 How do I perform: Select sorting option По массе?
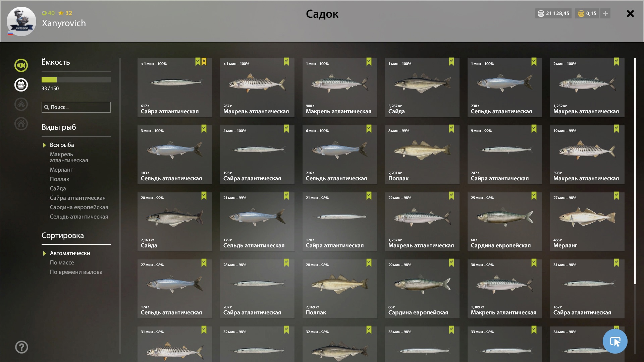(62, 262)
